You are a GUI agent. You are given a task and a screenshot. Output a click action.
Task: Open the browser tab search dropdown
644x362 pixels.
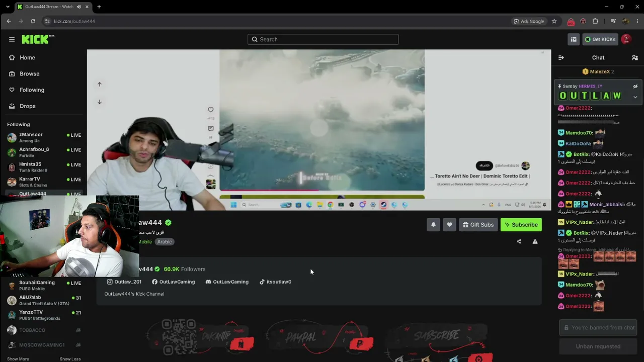tap(7, 7)
